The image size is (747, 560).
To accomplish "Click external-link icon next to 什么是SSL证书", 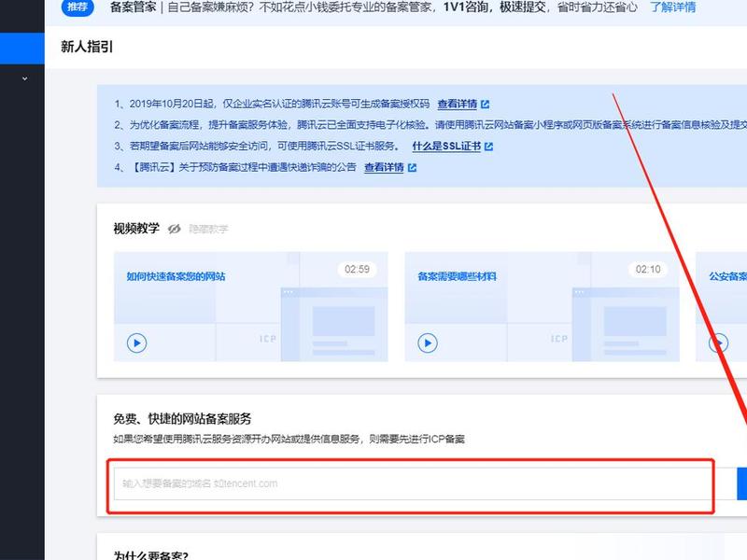I will coord(488,147).
